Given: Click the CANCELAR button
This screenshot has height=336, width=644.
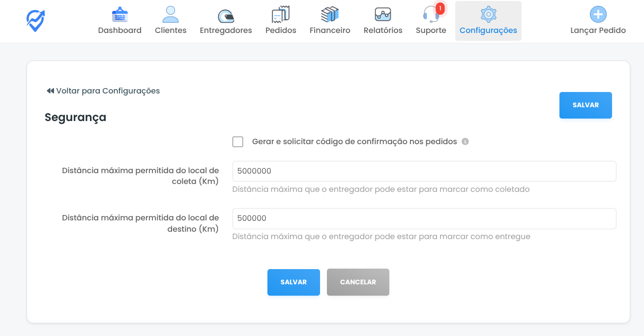Looking at the screenshot, I should [x=358, y=282].
